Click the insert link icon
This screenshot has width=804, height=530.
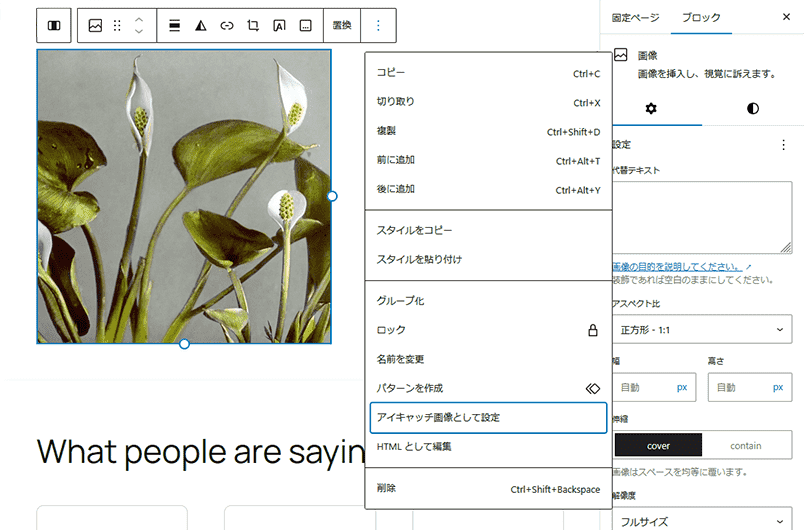[x=227, y=26]
